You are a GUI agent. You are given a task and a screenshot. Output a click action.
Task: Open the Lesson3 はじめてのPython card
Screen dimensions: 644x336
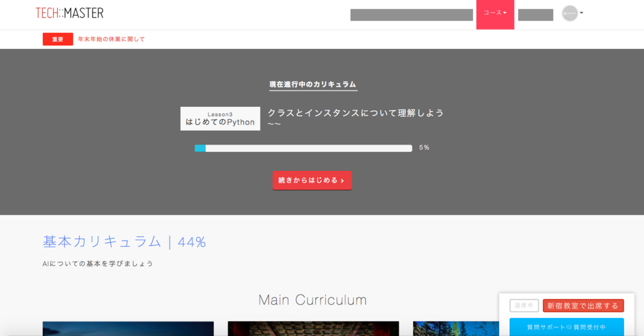[220, 119]
